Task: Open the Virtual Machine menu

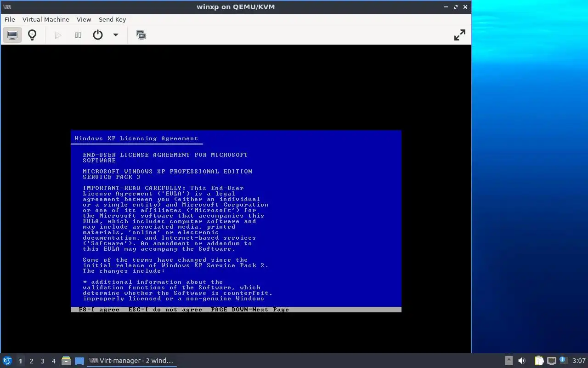Action: pos(46,19)
